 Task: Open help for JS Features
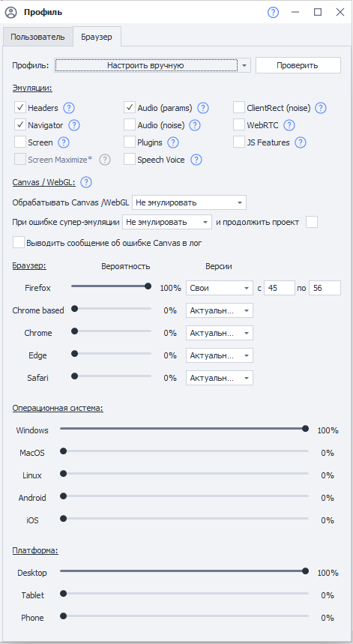click(301, 142)
